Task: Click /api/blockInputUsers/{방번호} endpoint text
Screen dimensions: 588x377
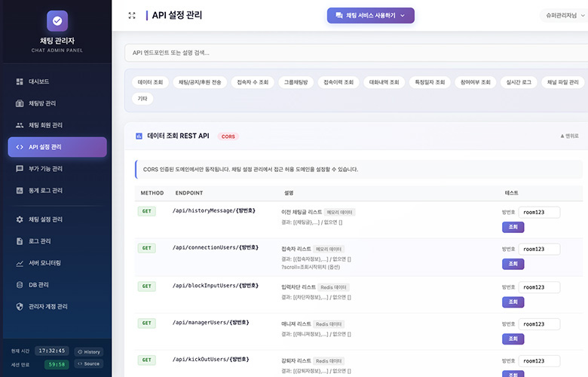Action: coord(216,286)
